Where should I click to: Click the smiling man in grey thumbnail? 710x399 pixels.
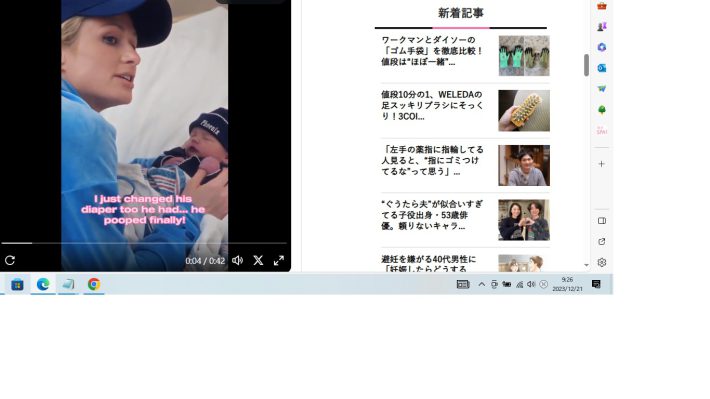(x=524, y=165)
